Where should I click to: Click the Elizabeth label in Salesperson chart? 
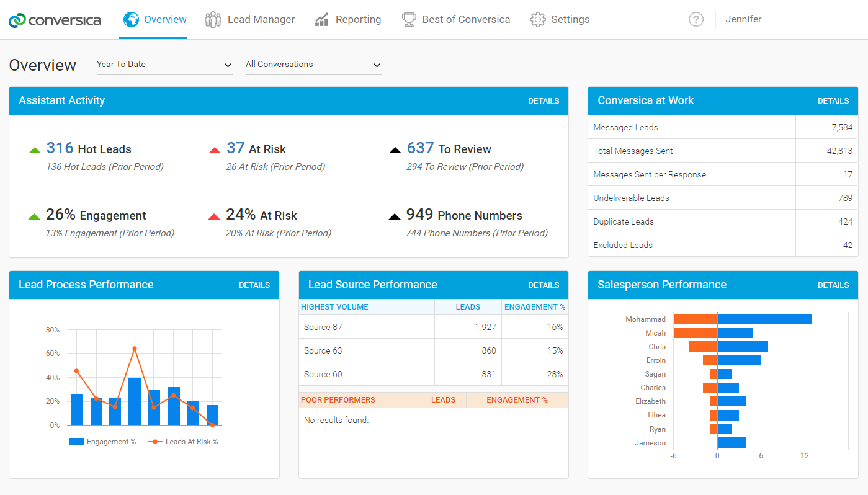pos(650,401)
